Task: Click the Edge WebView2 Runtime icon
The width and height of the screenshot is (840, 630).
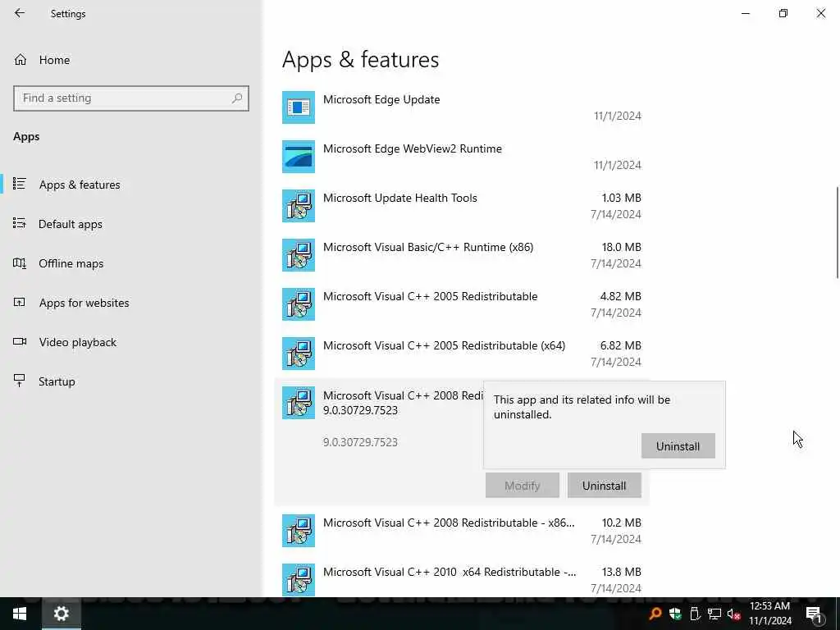Action: (x=299, y=157)
